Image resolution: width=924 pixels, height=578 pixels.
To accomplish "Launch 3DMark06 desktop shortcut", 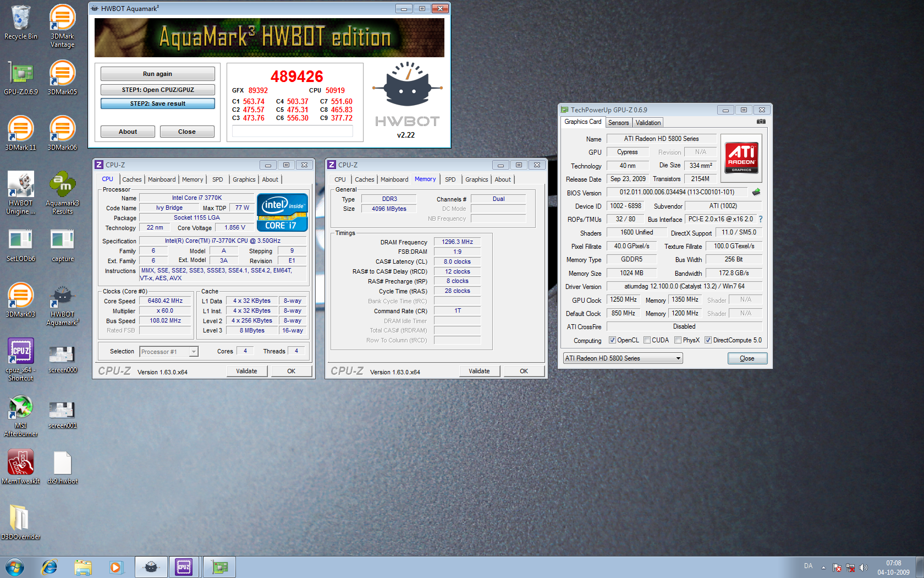I will 62,133.
